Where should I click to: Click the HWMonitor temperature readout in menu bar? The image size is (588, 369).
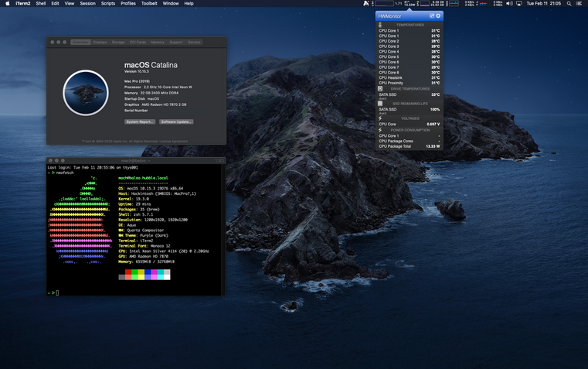[x=410, y=3]
